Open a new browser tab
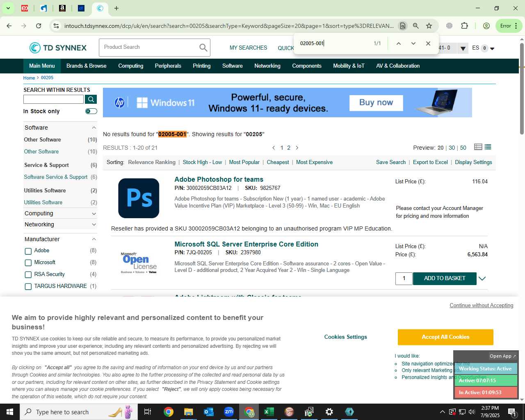Screen dimensions: 525x420 [x=116, y=8]
